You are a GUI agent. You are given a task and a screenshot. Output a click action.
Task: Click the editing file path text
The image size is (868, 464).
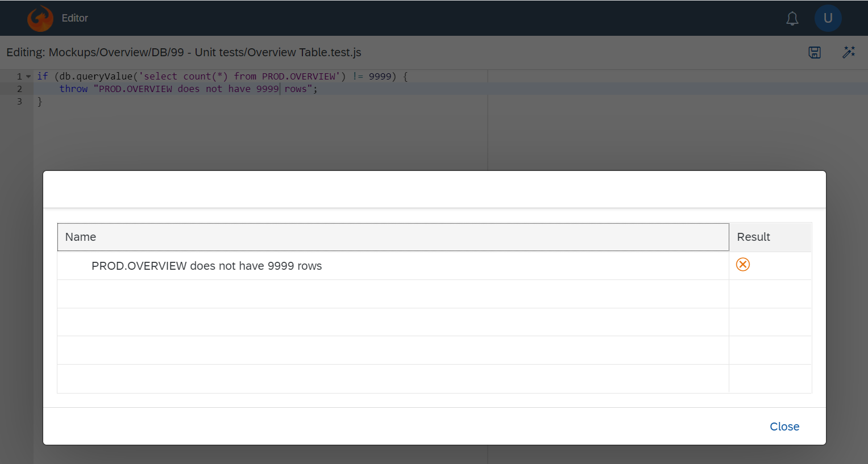click(184, 52)
